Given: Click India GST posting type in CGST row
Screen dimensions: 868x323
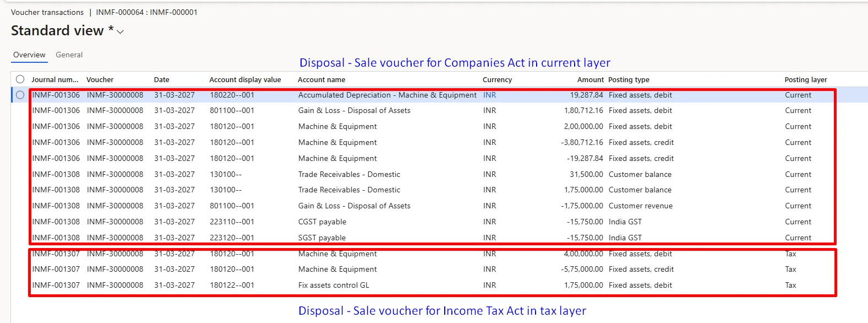Looking at the screenshot, I should point(625,222).
